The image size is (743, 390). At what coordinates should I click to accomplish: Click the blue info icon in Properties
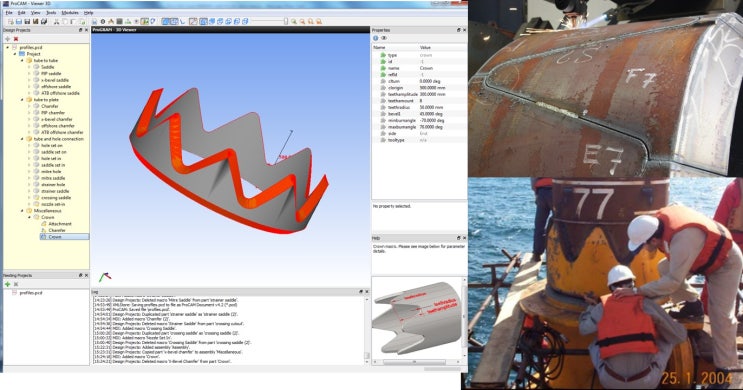click(x=376, y=38)
